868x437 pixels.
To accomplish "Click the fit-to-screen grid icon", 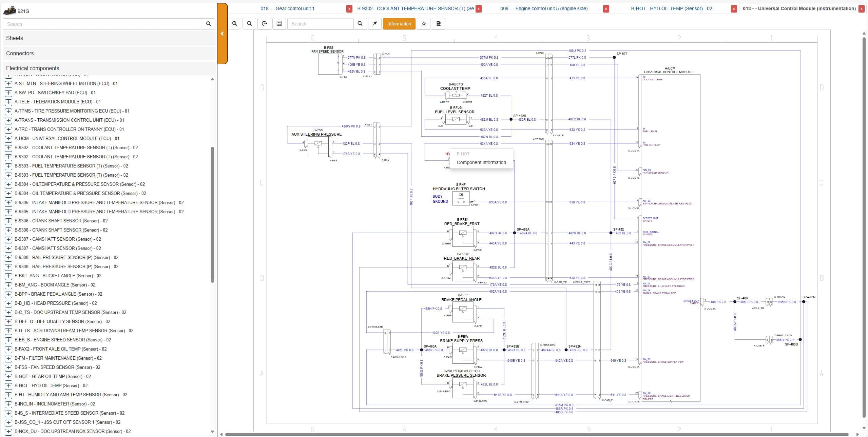I will (279, 24).
